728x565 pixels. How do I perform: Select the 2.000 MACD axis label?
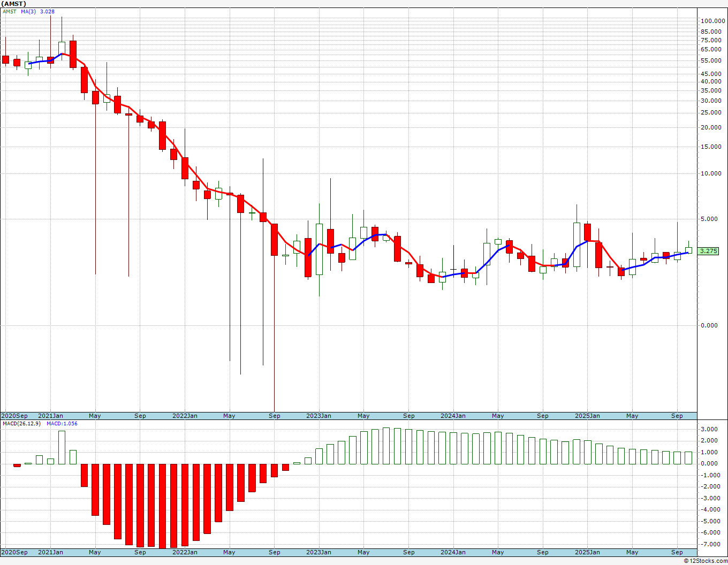pos(709,440)
